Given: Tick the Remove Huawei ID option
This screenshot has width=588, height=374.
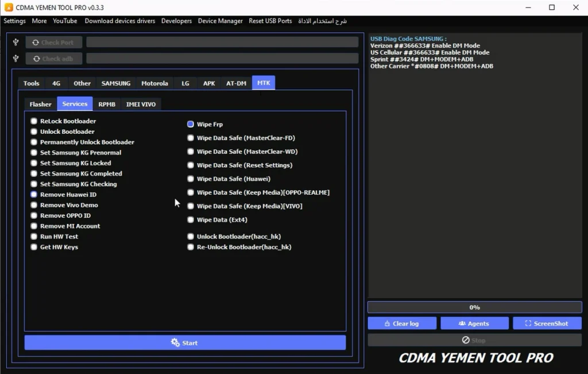Looking at the screenshot, I should tap(34, 195).
